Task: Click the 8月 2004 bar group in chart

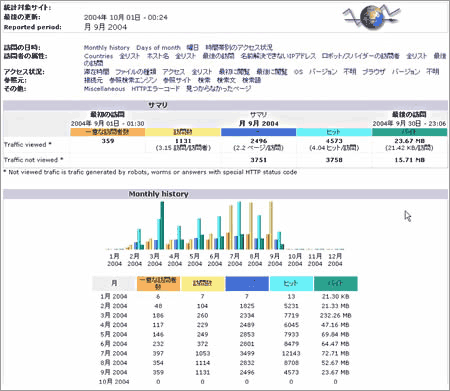Action: pos(255,226)
